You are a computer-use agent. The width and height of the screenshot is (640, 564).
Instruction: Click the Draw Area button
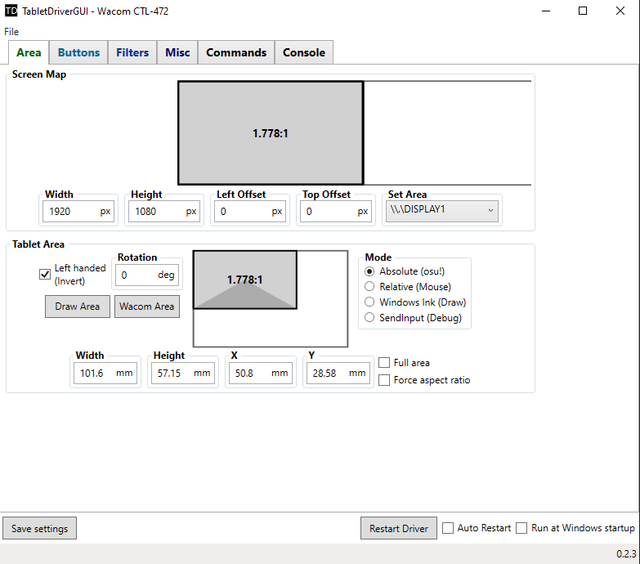tap(78, 306)
